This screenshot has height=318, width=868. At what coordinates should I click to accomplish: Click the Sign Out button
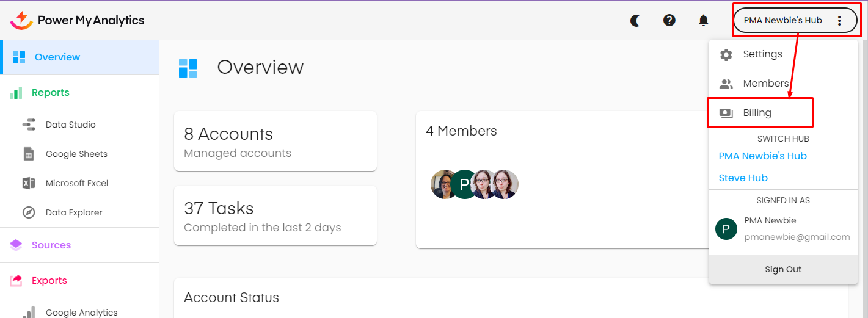click(x=783, y=269)
